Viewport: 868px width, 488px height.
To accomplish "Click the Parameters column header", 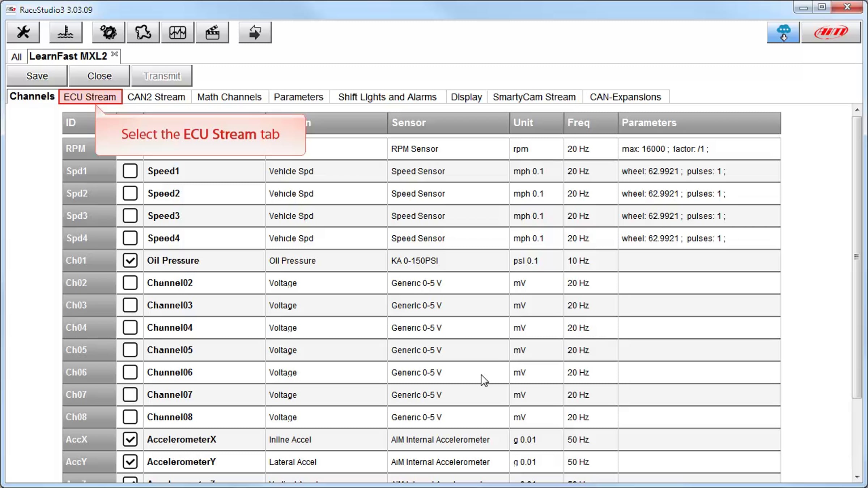I will tap(699, 123).
